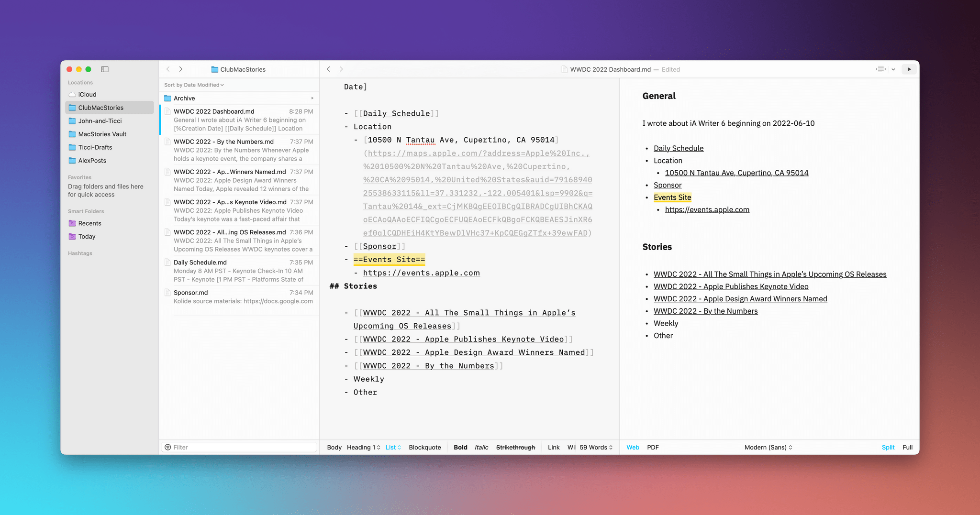Image resolution: width=980 pixels, height=515 pixels.
Task: Toggle Italic formatting
Action: tap(481, 448)
